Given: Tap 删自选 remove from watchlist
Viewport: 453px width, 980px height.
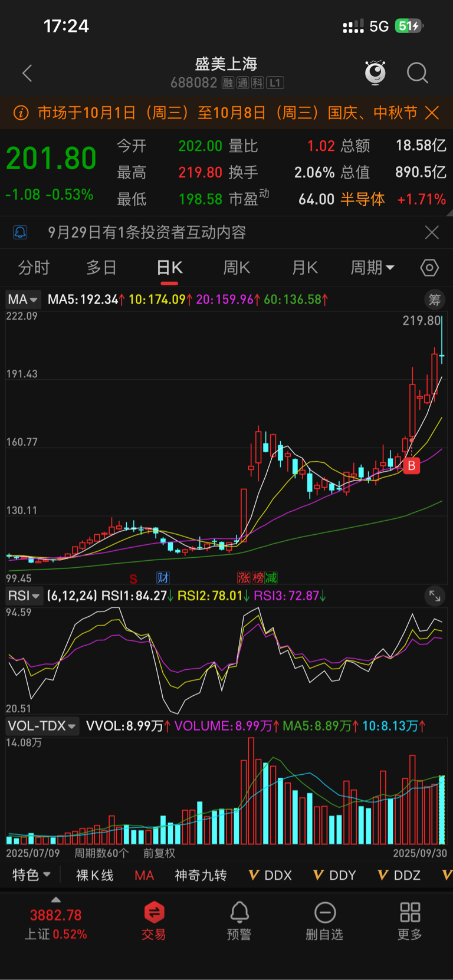Looking at the screenshot, I should 324,920.
